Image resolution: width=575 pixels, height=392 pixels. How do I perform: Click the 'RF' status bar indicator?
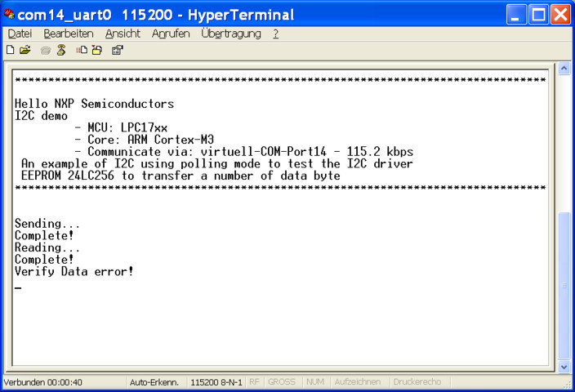pyautogui.click(x=254, y=381)
